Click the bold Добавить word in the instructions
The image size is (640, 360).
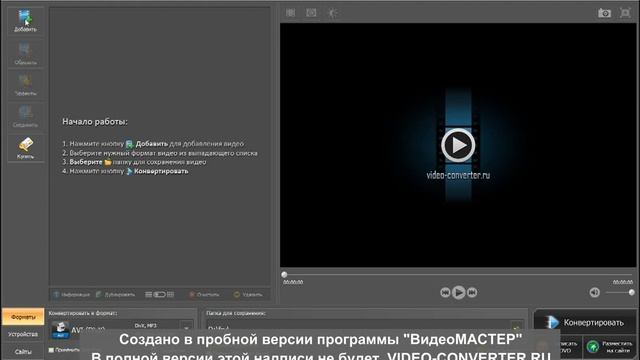[151, 144]
